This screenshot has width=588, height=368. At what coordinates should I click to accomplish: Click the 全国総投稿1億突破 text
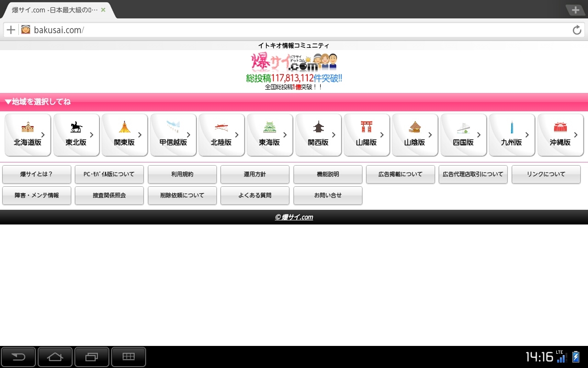(294, 87)
